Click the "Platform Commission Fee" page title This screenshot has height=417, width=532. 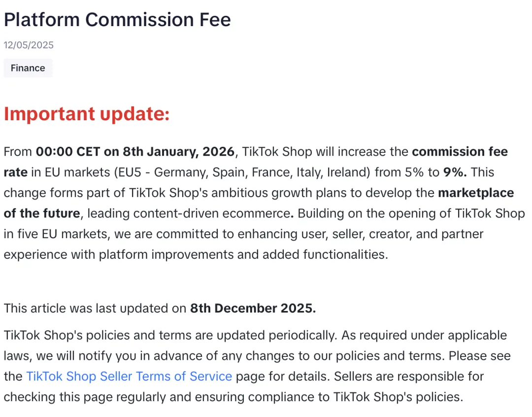point(117,20)
